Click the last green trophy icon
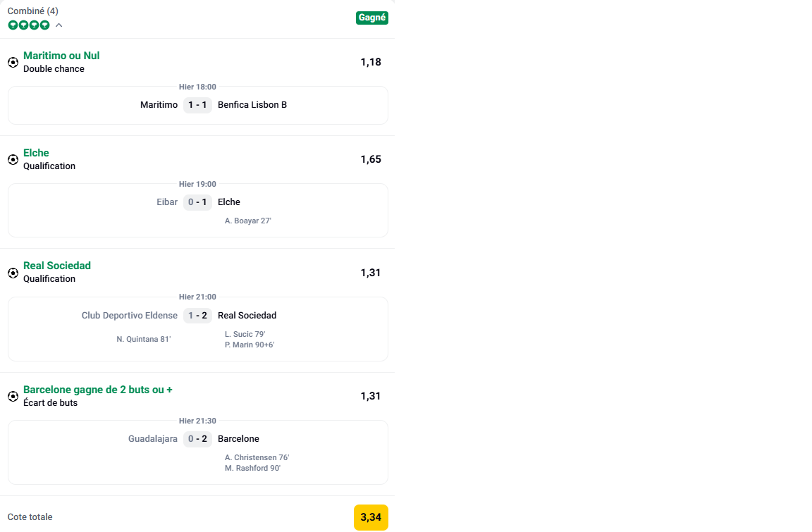 (45, 25)
